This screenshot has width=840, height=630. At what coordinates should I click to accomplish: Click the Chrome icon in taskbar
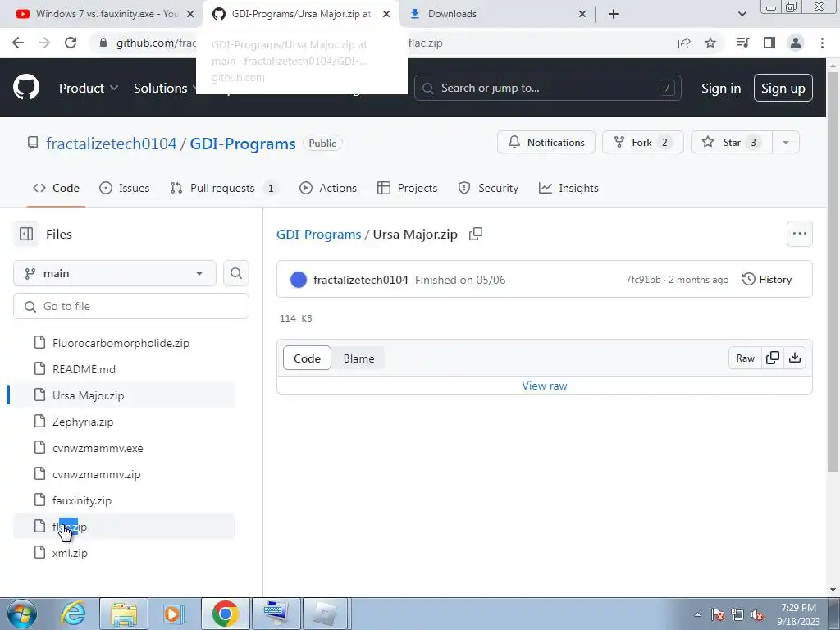coord(225,614)
